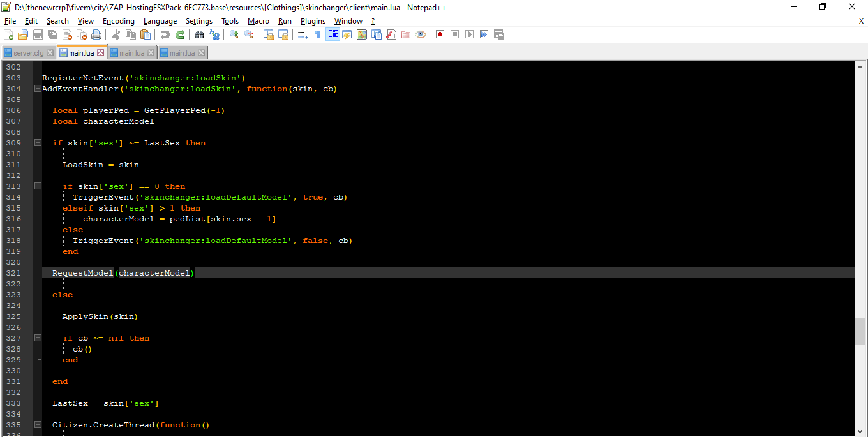Close document using menu bar X
Screen dimensions: 868x437
tap(861, 21)
